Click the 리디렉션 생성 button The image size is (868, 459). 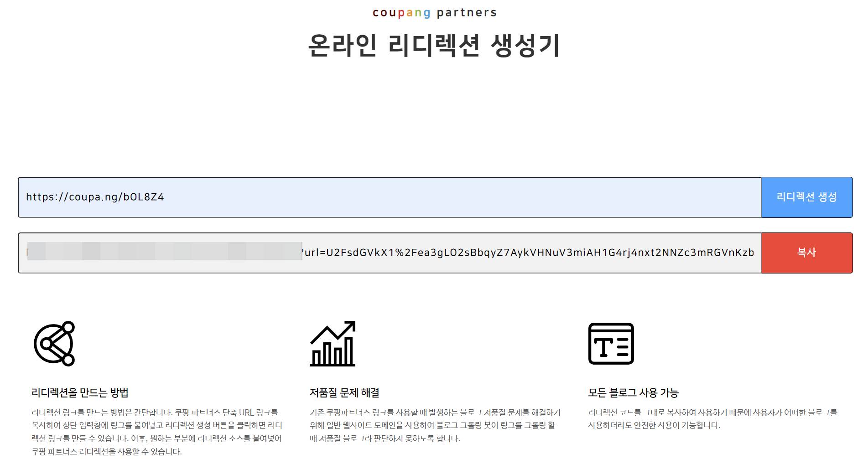[x=806, y=197]
